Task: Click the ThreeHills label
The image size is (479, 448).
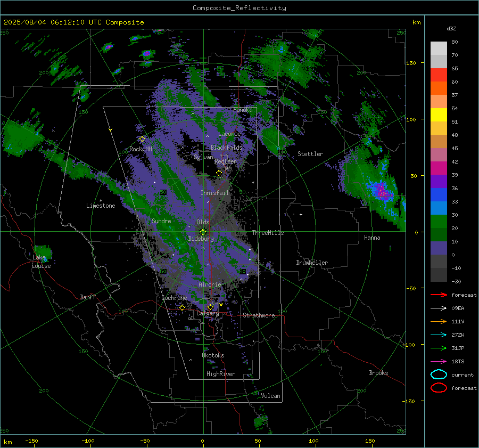Action: tap(268, 233)
